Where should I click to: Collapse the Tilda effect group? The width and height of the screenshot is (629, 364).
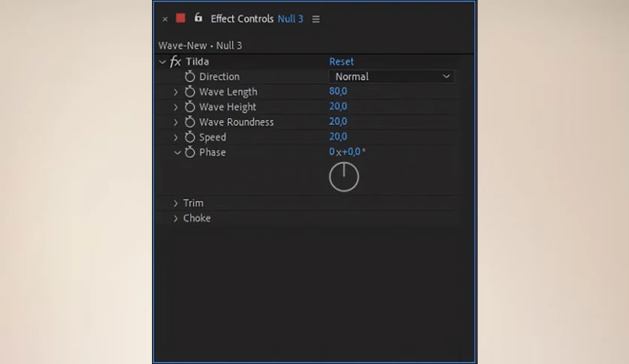click(x=163, y=62)
